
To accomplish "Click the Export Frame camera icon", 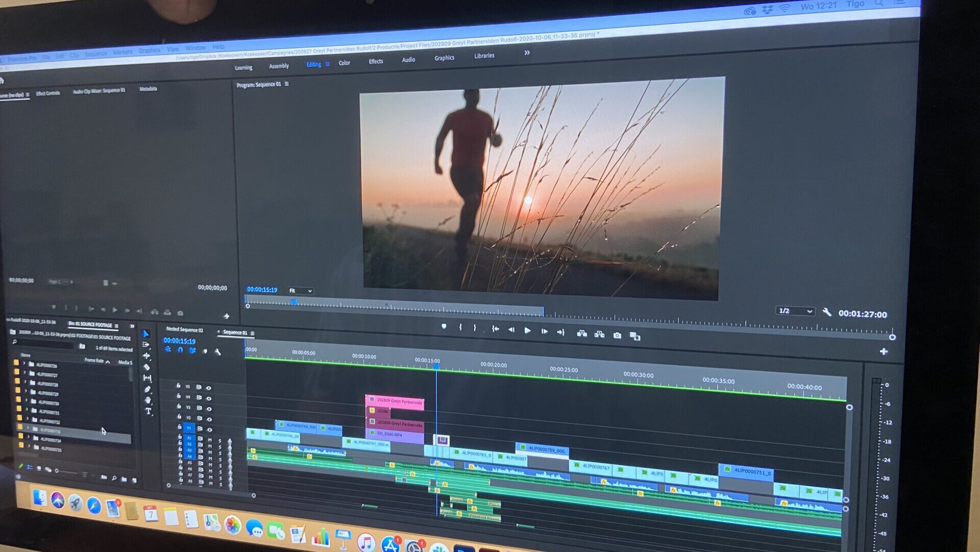I will [x=617, y=335].
